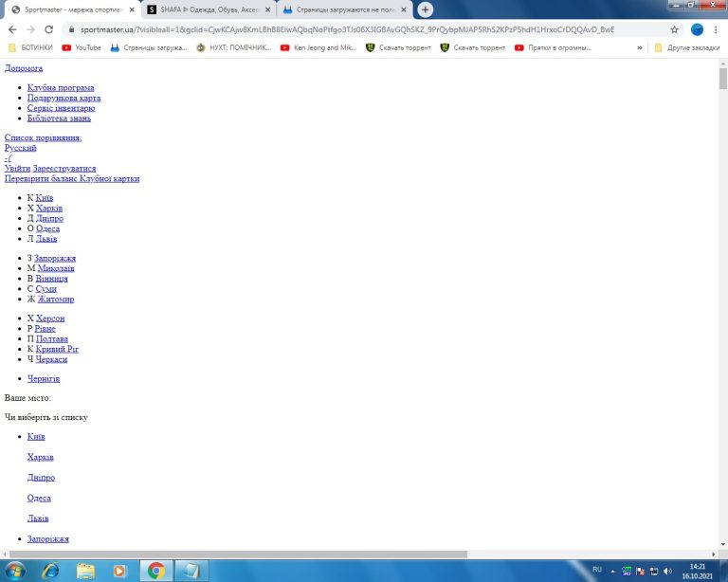Close the Страницы загружаются tab
The width and height of the screenshot is (728, 582).
[x=404, y=9]
